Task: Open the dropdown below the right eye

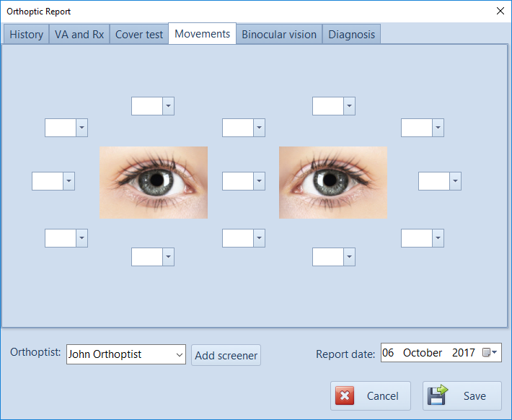Action: [349, 257]
